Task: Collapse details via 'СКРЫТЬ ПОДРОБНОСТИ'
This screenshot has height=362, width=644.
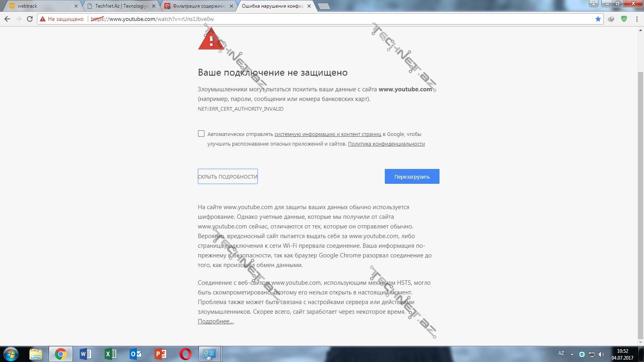Action: (227, 177)
